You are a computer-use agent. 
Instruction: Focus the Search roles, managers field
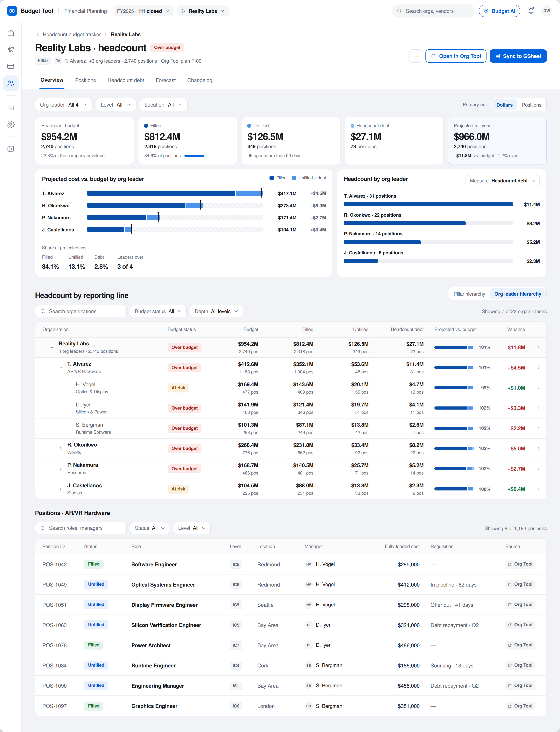tap(81, 528)
